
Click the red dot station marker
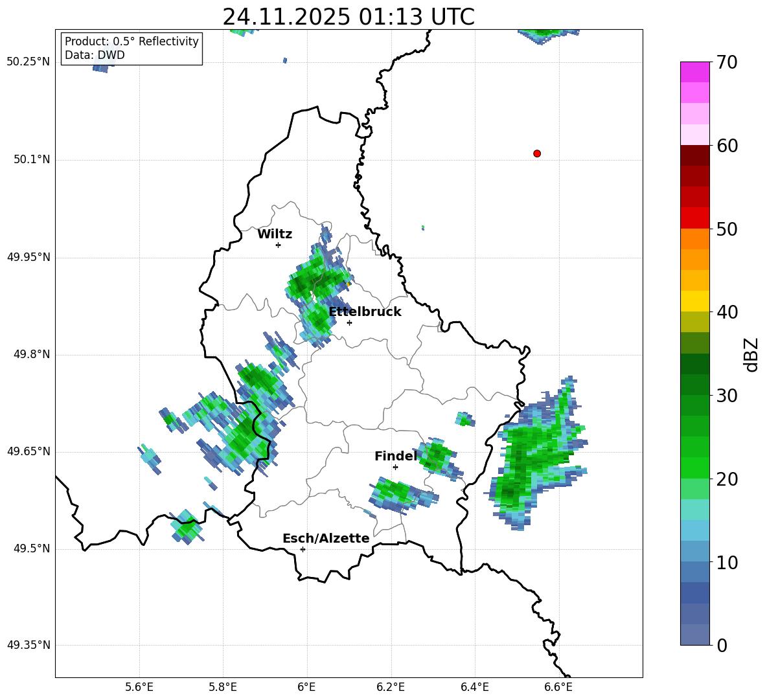(x=536, y=153)
